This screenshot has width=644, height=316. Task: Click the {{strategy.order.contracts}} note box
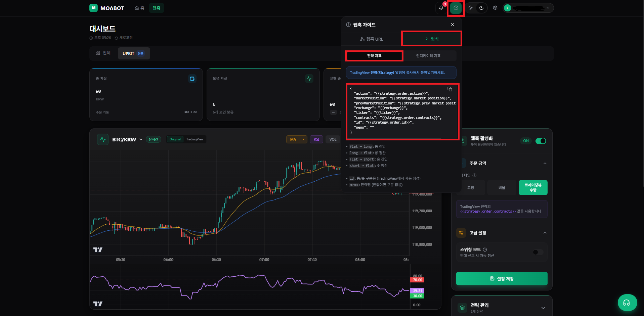point(502,209)
